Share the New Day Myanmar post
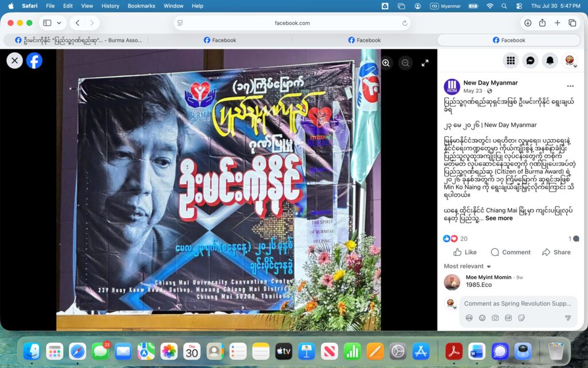This screenshot has height=368, width=588. click(556, 252)
